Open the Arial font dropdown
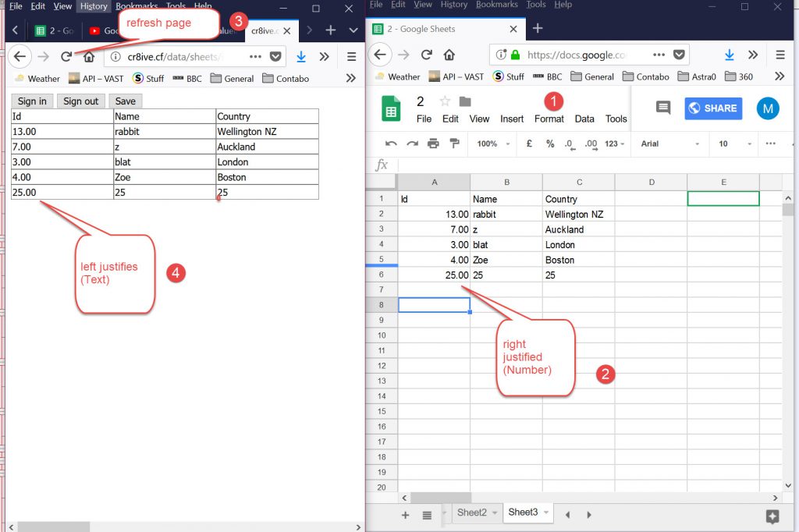The width and height of the screenshot is (799, 532). click(x=667, y=144)
